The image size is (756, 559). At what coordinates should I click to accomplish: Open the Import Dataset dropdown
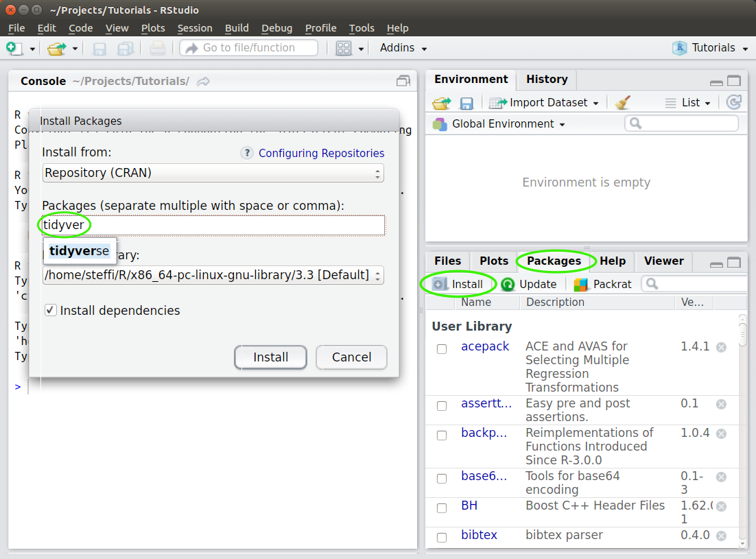[543, 103]
